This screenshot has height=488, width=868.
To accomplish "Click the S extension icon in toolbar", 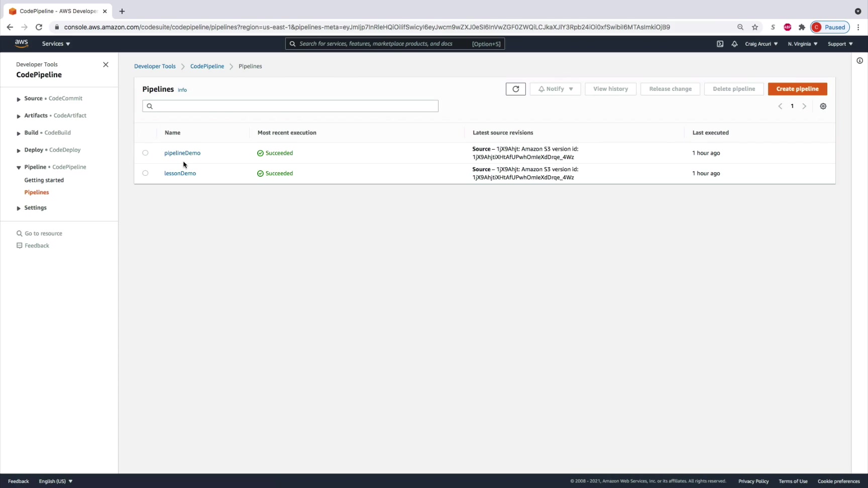I will pyautogui.click(x=773, y=27).
